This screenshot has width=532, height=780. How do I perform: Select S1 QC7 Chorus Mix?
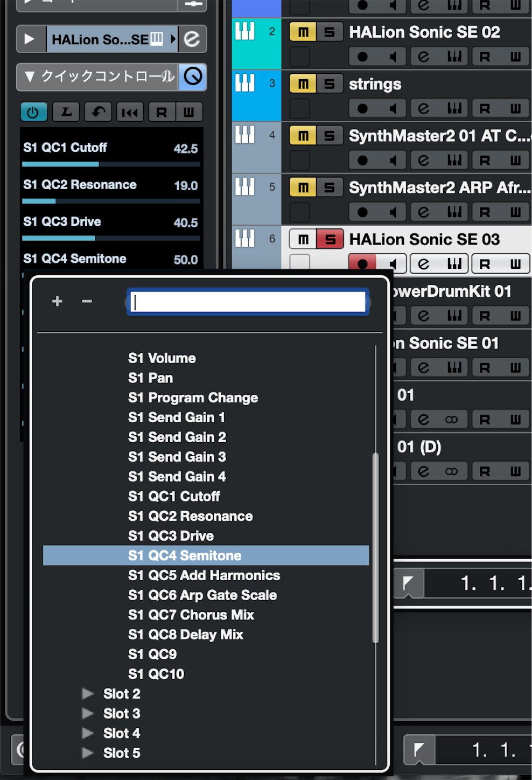tap(191, 615)
